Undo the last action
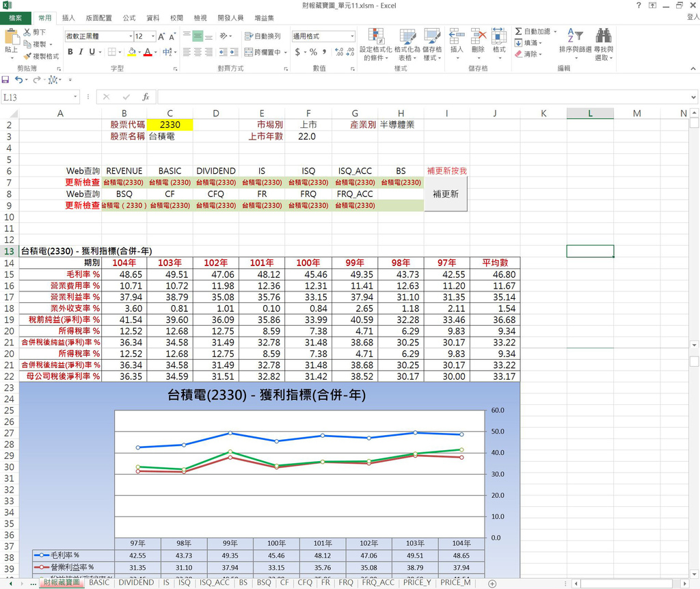This screenshot has width=700, height=589. tap(18, 79)
